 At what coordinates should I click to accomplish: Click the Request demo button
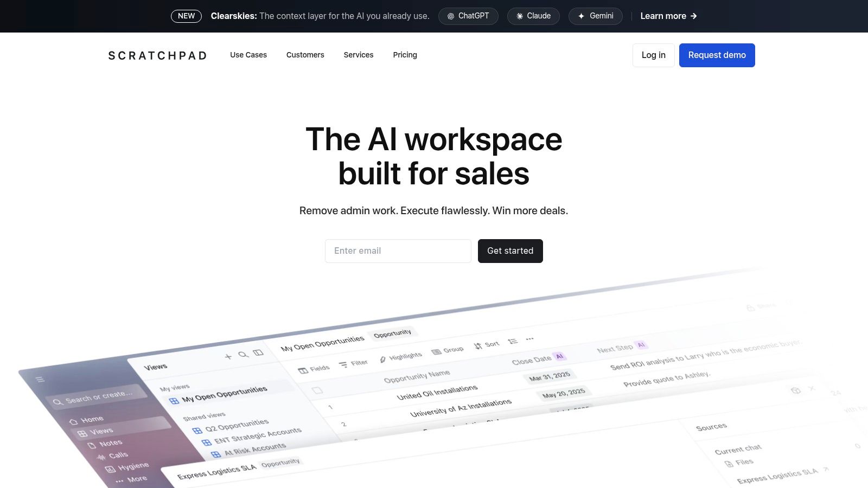[x=717, y=55]
